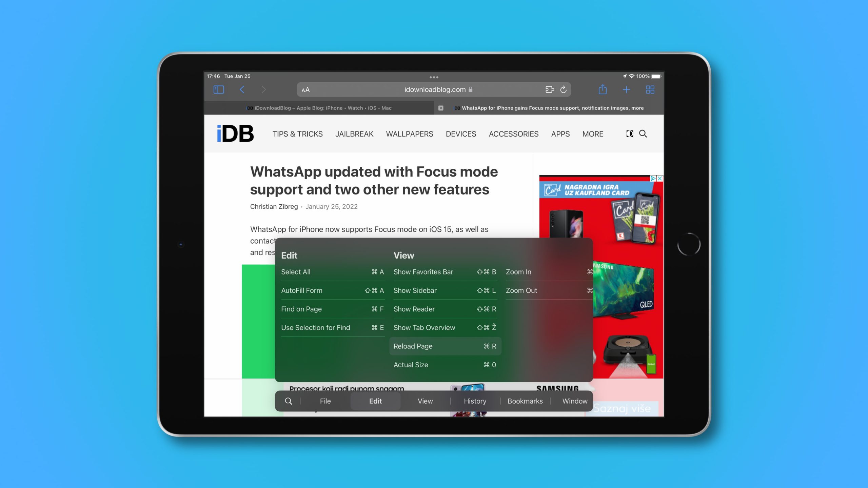Click the Share icon in toolbar
Screen dimensions: 868x488
(x=603, y=89)
